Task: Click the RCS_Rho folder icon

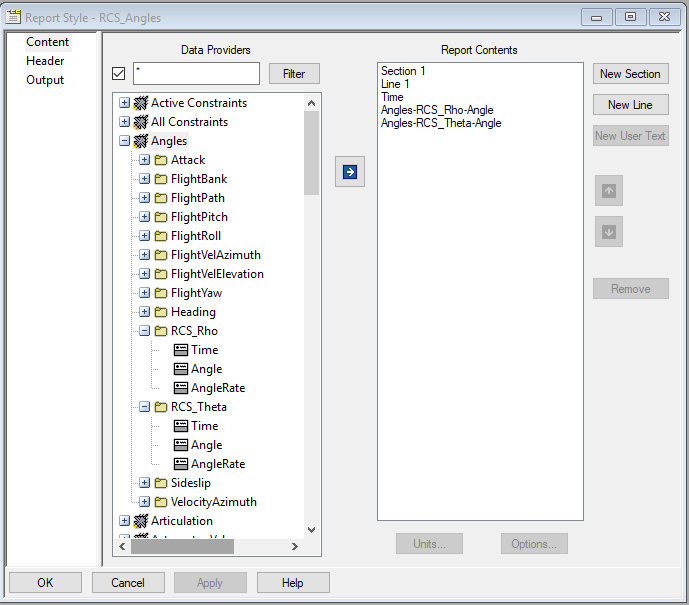Action: click(161, 331)
